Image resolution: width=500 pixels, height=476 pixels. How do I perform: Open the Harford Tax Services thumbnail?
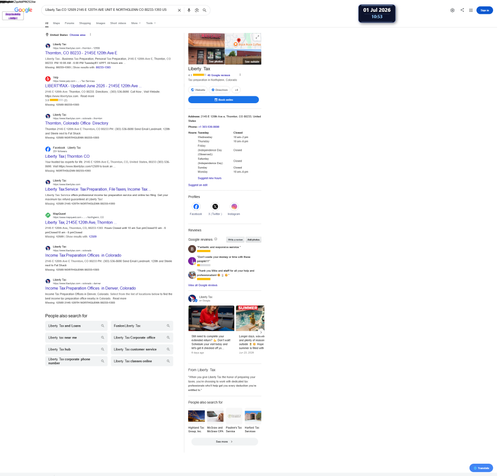coord(253,416)
